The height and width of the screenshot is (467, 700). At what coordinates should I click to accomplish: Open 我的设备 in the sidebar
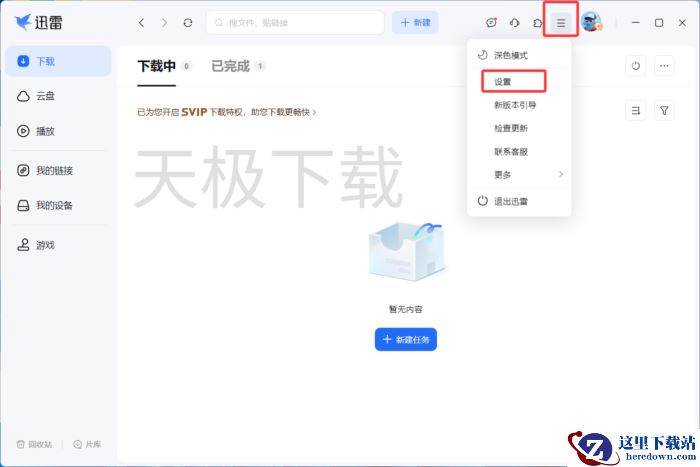[58, 205]
